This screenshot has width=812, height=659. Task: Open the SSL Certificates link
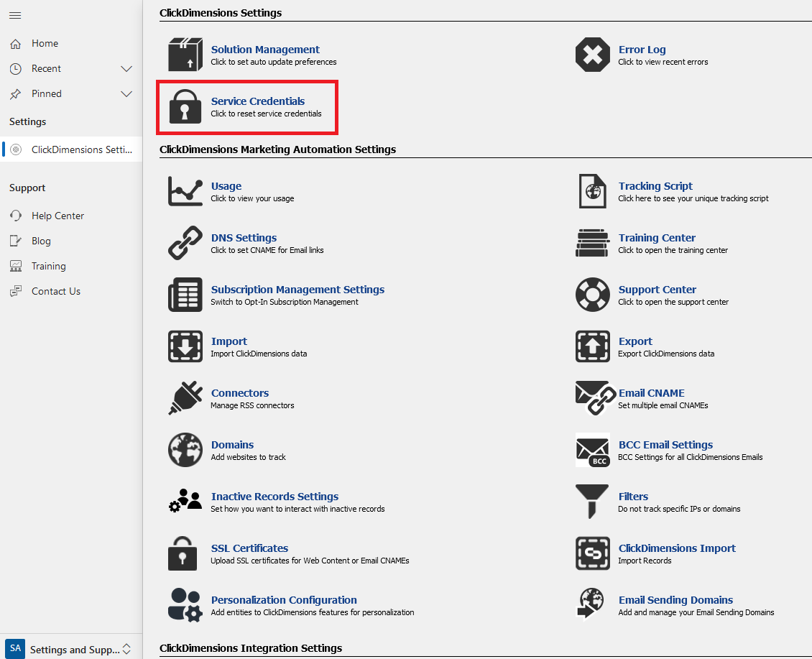(249, 548)
